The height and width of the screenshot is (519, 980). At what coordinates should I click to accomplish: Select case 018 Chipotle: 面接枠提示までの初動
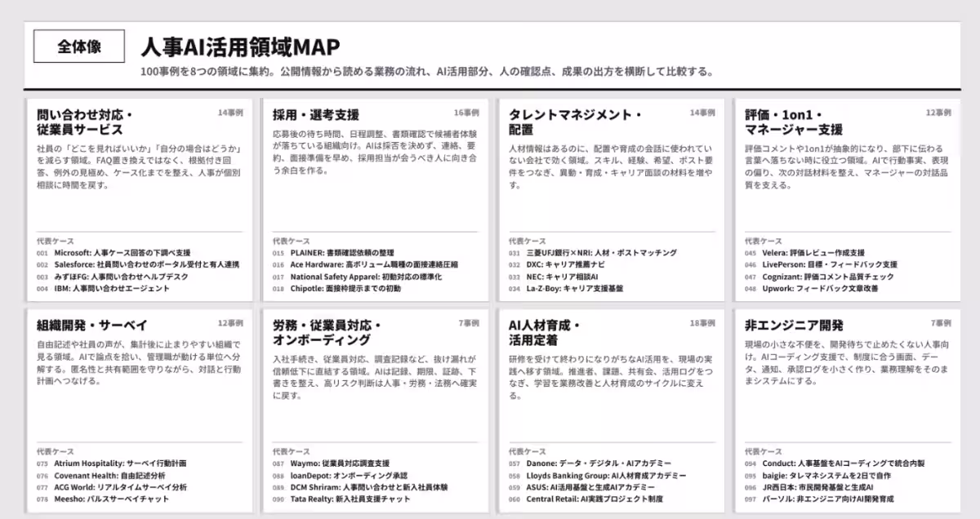coord(336,288)
